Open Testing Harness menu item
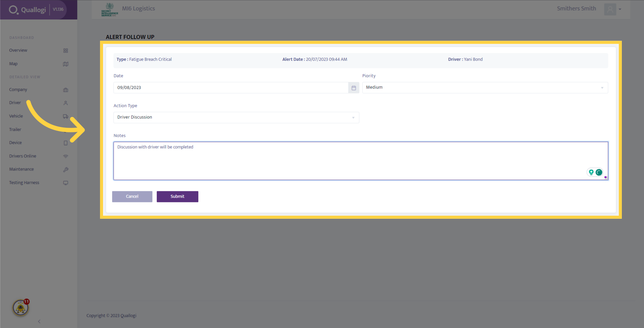The image size is (644, 328). pyautogui.click(x=24, y=183)
